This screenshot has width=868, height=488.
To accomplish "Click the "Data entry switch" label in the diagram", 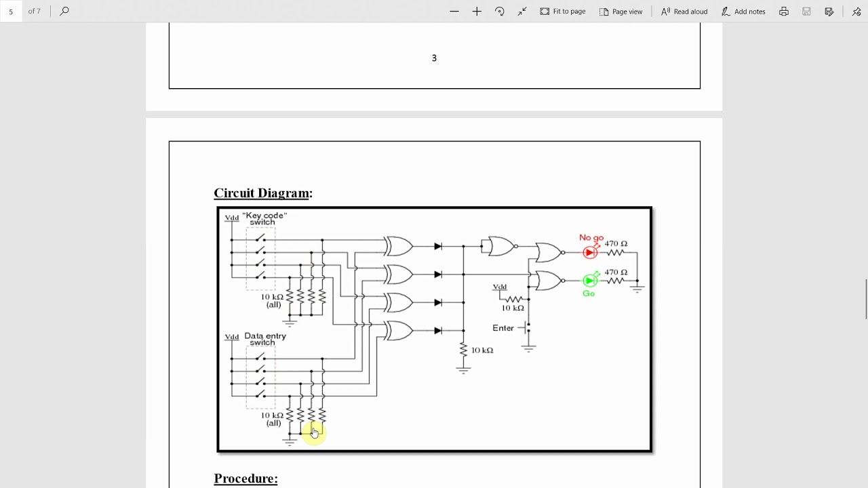I will point(265,339).
